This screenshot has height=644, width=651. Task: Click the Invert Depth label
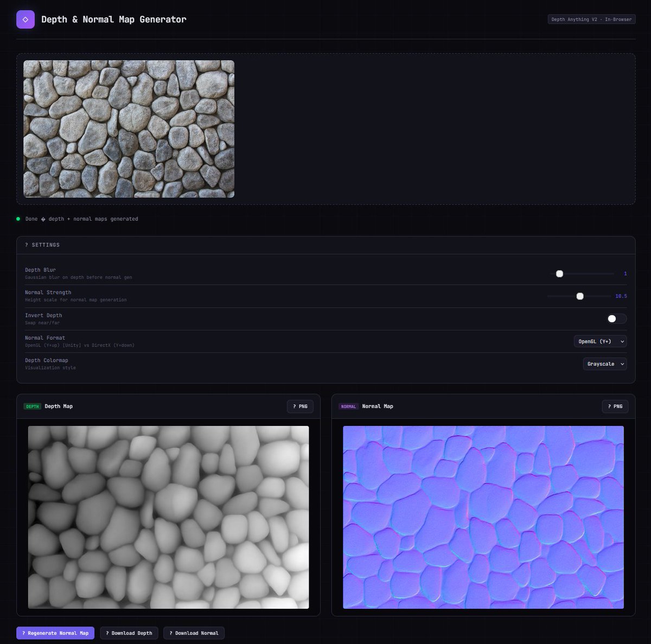point(43,315)
